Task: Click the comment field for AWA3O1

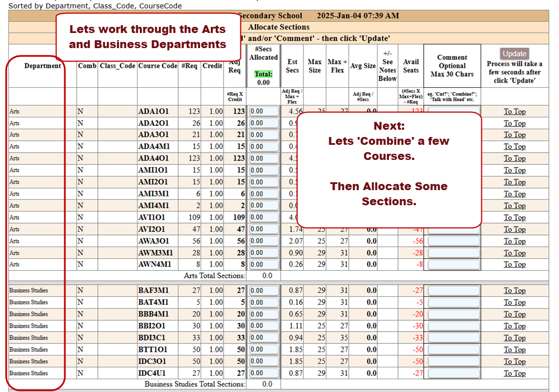Action: 453,241
